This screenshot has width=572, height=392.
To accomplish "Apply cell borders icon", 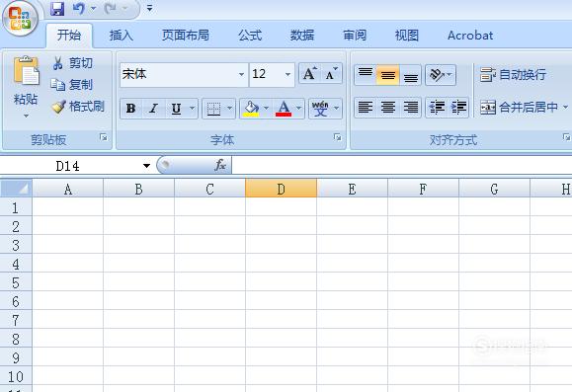I will [x=213, y=109].
